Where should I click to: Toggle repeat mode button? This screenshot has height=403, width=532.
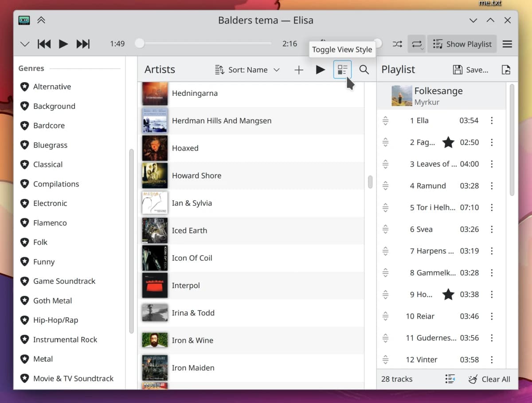pos(417,44)
